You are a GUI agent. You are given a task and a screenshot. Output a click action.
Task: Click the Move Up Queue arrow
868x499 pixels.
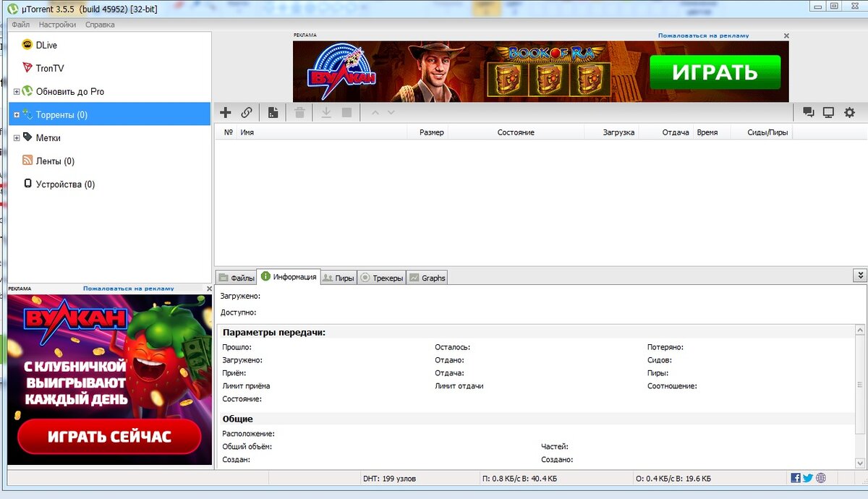(375, 113)
